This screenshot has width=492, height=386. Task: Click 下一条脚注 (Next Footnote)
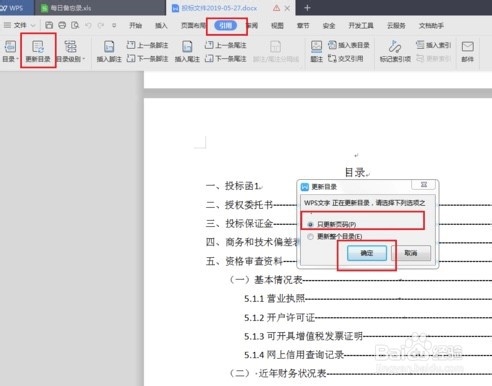147,59
